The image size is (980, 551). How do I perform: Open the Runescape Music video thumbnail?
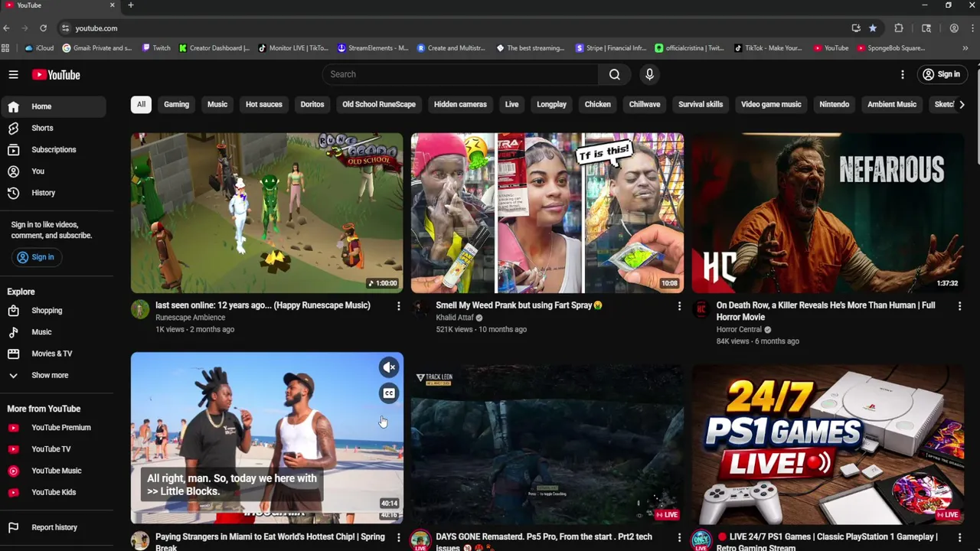click(x=266, y=214)
